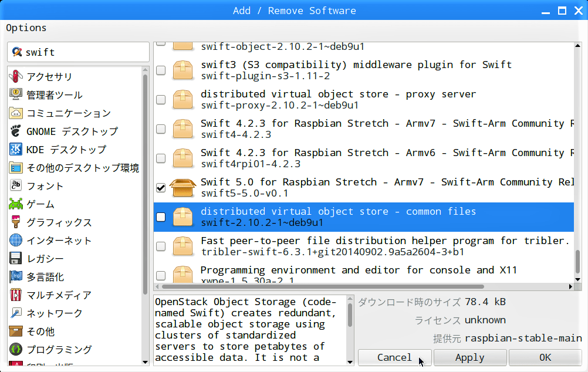Tick the swift4rpi01-4.2.3 checkbox
The width and height of the screenshot is (588, 372).
point(161,158)
